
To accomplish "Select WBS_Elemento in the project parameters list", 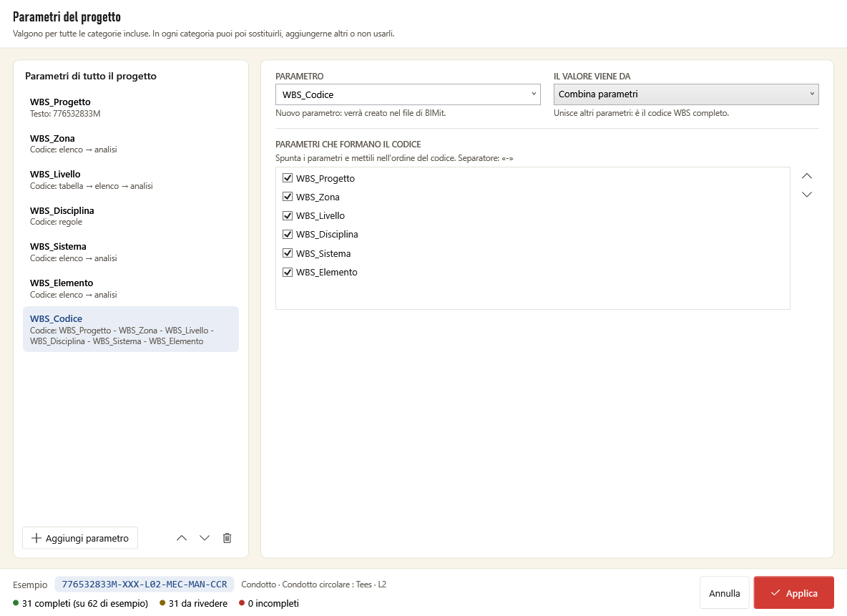I will pyautogui.click(x=131, y=288).
